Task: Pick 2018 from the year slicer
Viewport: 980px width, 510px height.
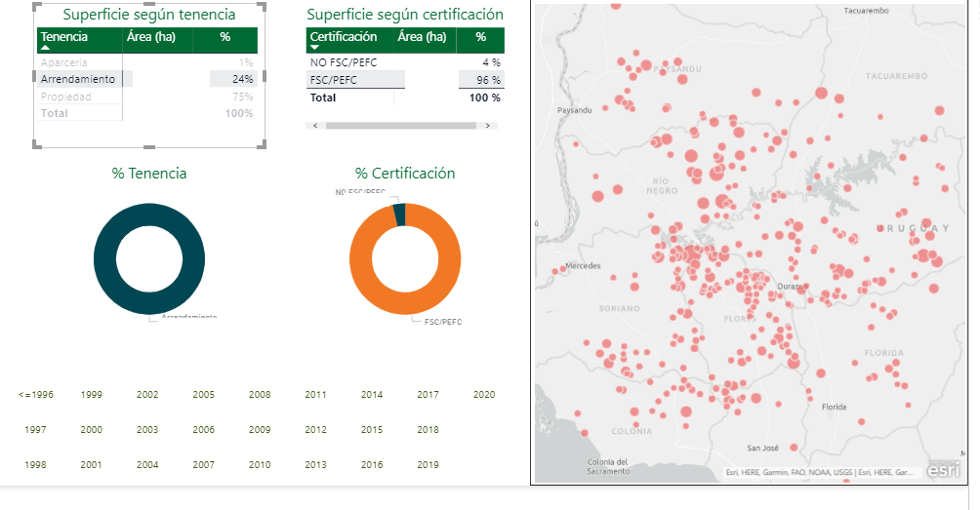Action: point(429,429)
